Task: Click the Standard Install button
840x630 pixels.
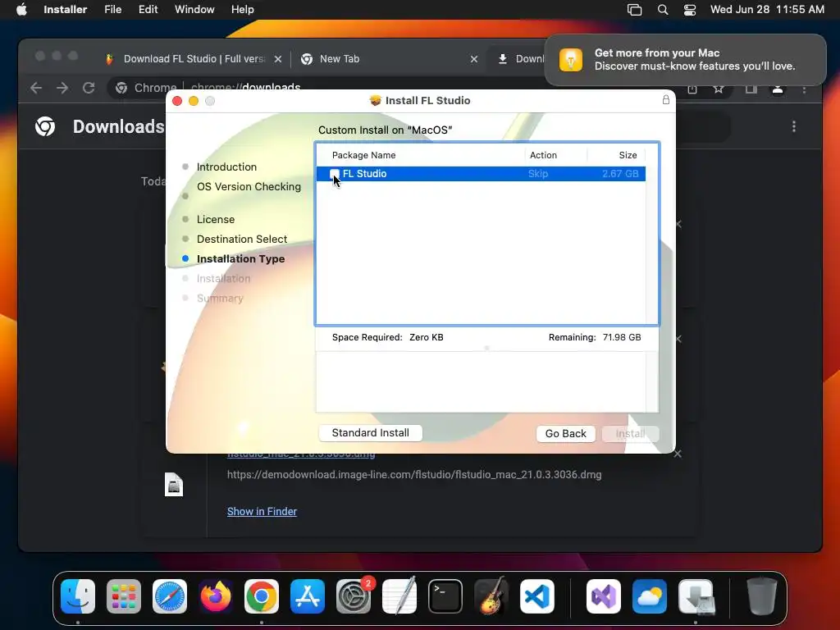Action: coord(370,433)
